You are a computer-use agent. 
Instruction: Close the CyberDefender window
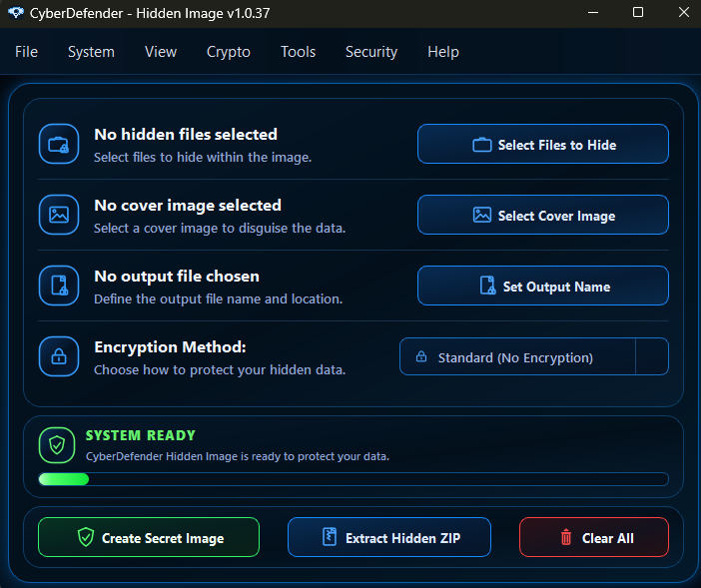[x=684, y=13]
